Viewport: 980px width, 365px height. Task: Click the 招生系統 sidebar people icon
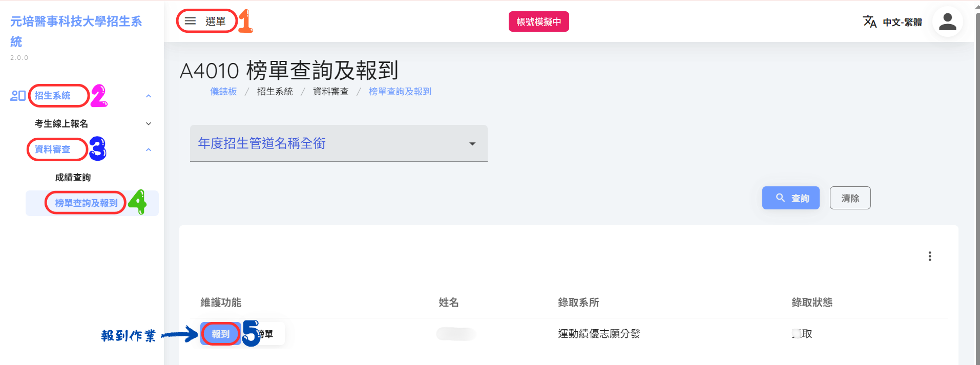tap(18, 96)
